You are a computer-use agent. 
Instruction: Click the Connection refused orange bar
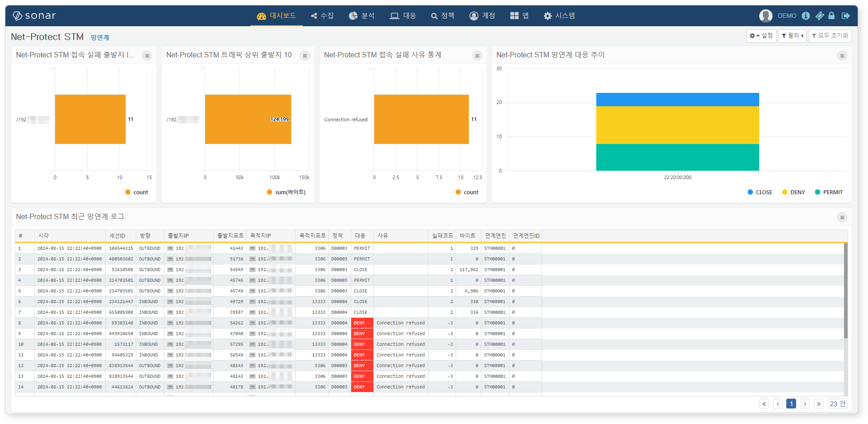[421, 119]
